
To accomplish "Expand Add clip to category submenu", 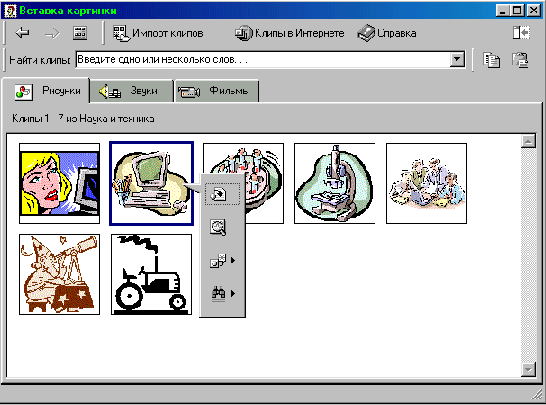I will 222,260.
